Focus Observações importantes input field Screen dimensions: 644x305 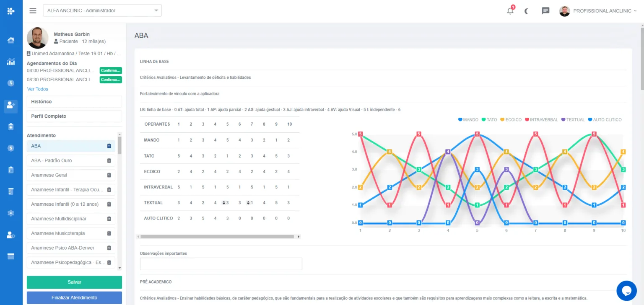(x=221, y=264)
